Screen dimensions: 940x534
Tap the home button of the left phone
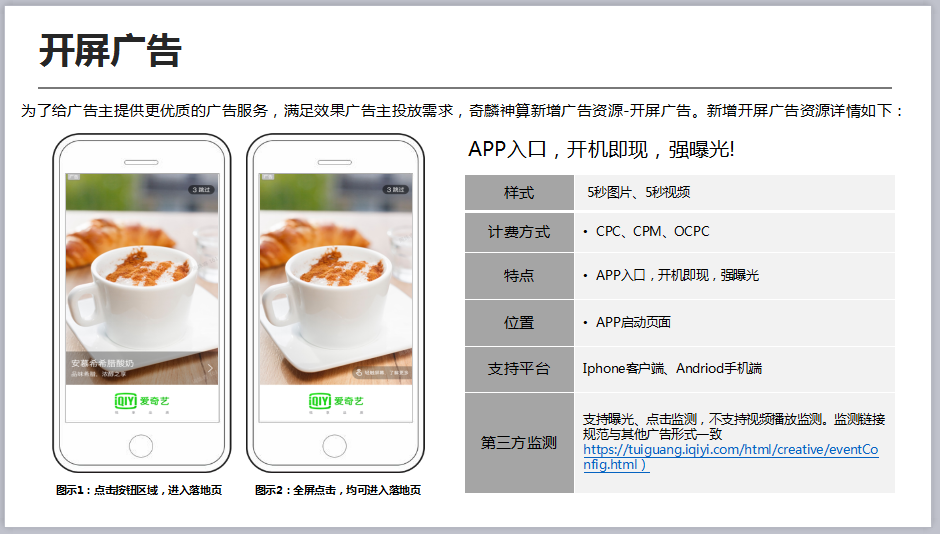coord(141,446)
